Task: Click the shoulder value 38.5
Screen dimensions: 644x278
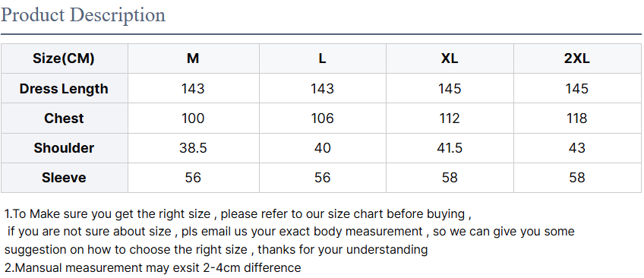Action: click(193, 148)
